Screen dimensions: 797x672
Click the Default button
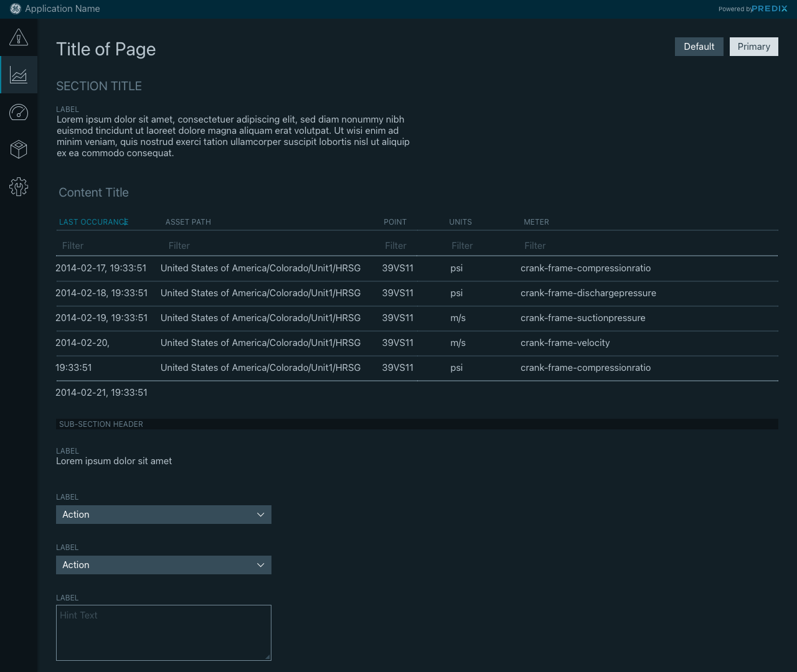tap(699, 47)
